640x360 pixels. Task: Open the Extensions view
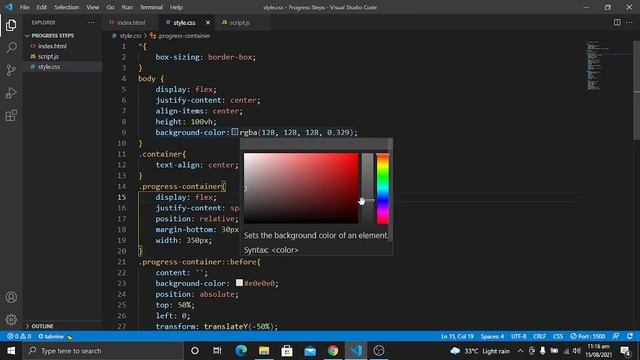pos(11,116)
